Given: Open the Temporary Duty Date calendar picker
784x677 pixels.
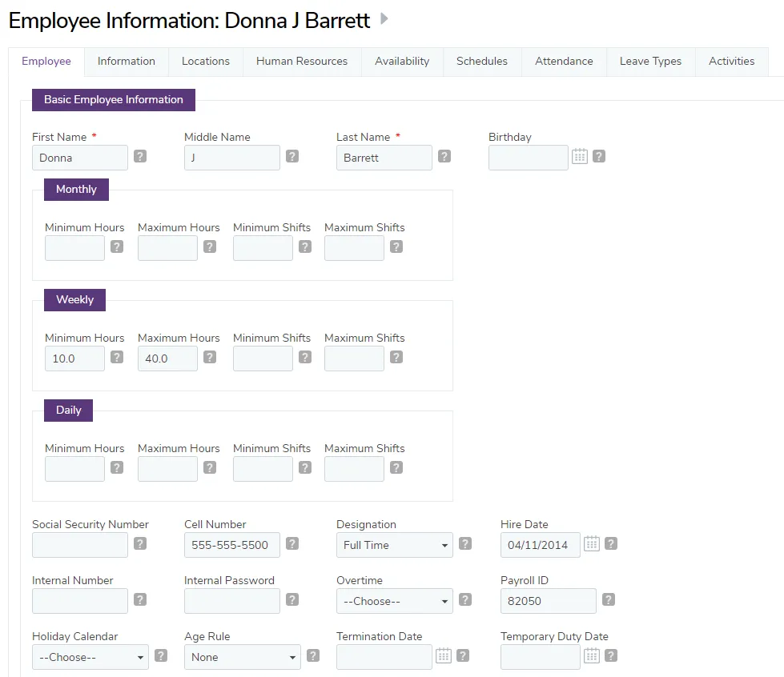Looking at the screenshot, I should [x=592, y=655].
